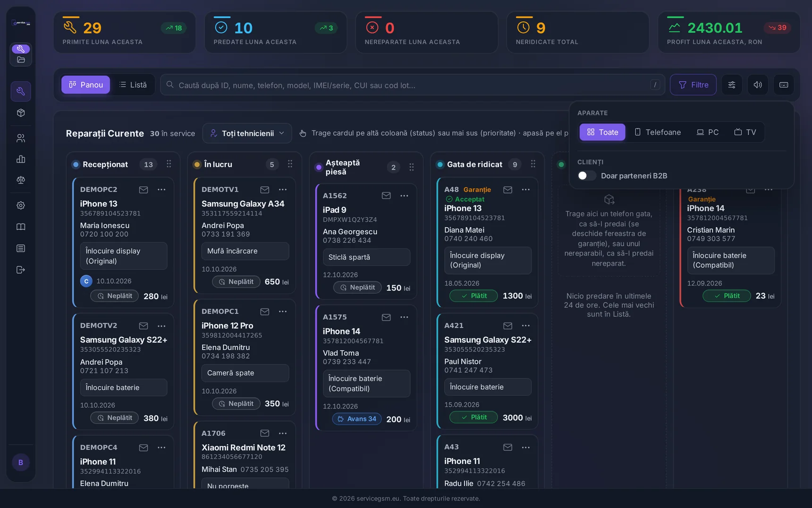This screenshot has width=812, height=508.
Task: Open the three-dot menu on DEMOTV1 card
Action: 283,189
